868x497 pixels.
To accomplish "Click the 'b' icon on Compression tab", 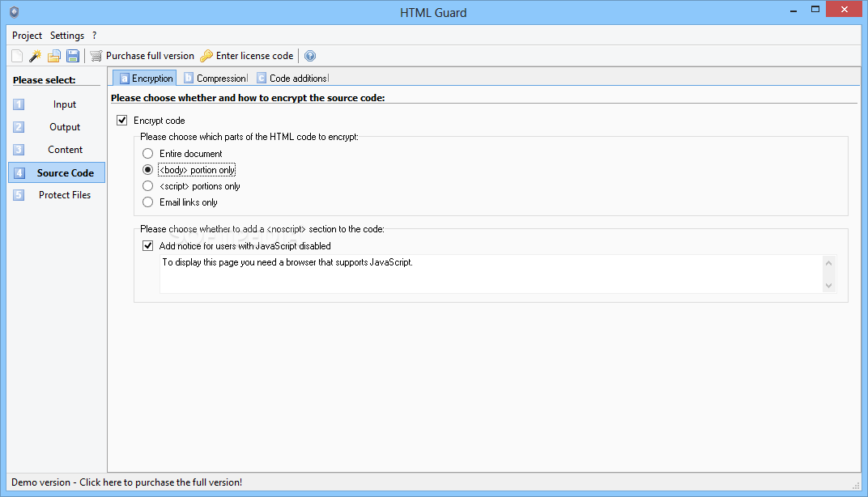I will [189, 78].
